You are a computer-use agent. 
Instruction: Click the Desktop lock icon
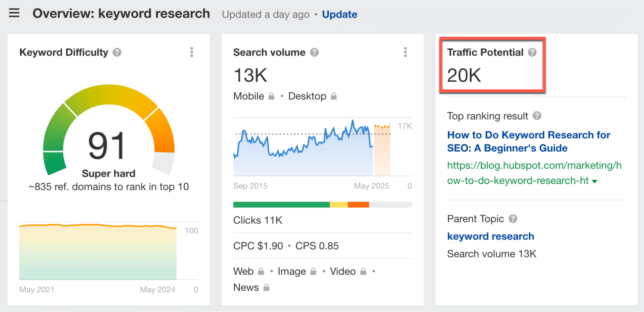coord(334,96)
